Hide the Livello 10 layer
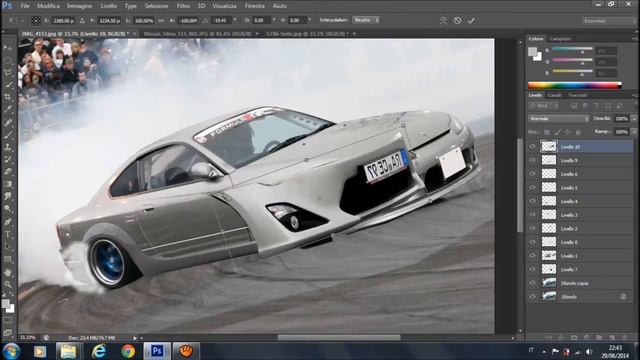The image size is (640, 360). [532, 147]
